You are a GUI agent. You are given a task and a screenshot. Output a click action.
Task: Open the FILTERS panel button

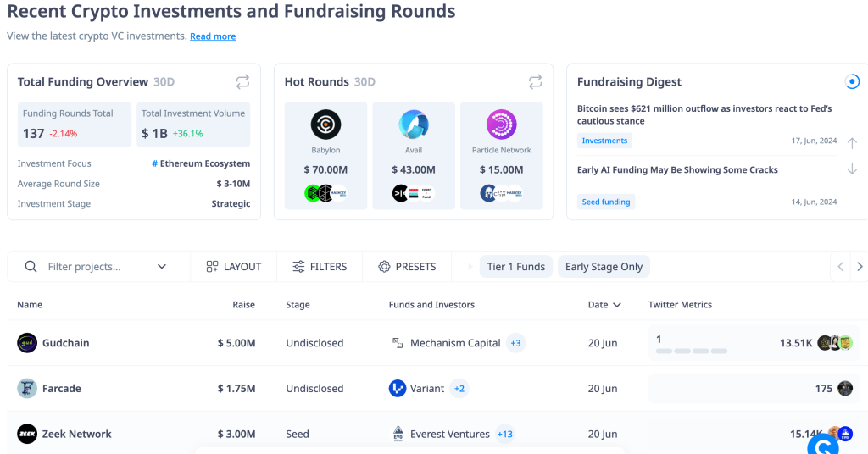(320, 267)
